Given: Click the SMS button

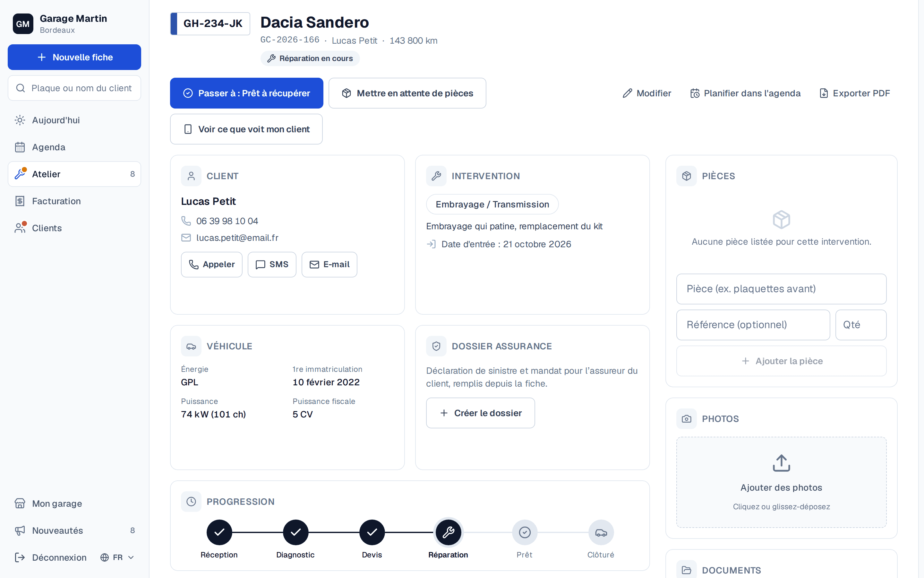Looking at the screenshot, I should (272, 265).
